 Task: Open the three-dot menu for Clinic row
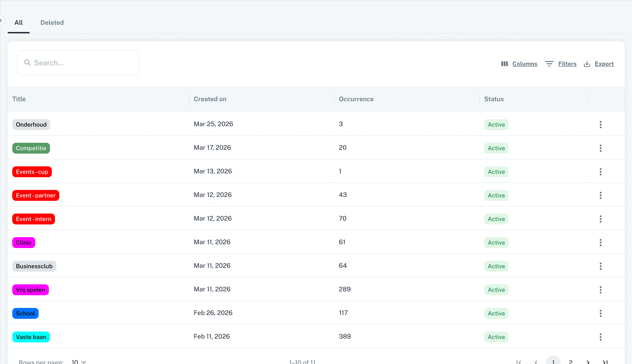[600, 243]
